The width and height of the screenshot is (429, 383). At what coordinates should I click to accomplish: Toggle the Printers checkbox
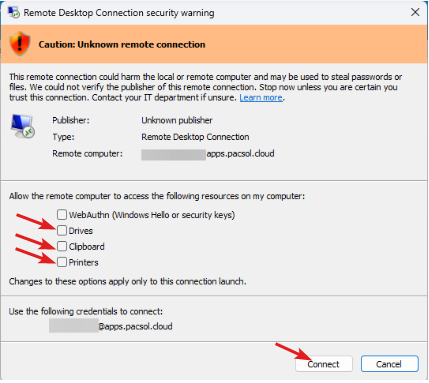(62, 262)
